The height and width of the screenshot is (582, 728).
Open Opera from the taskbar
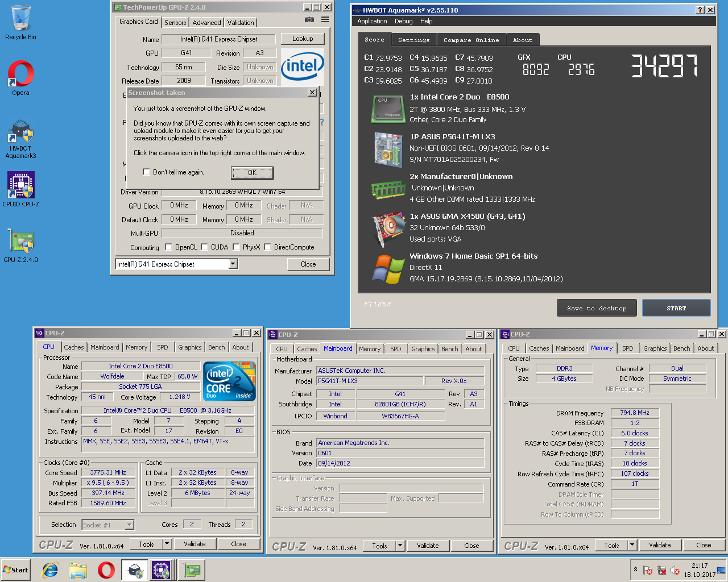[106, 570]
